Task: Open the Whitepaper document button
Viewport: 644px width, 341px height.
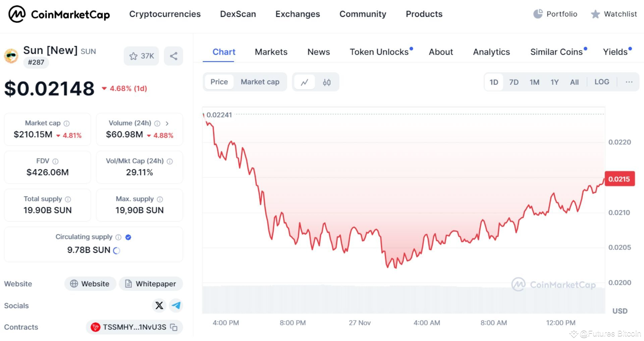Action: coord(151,284)
